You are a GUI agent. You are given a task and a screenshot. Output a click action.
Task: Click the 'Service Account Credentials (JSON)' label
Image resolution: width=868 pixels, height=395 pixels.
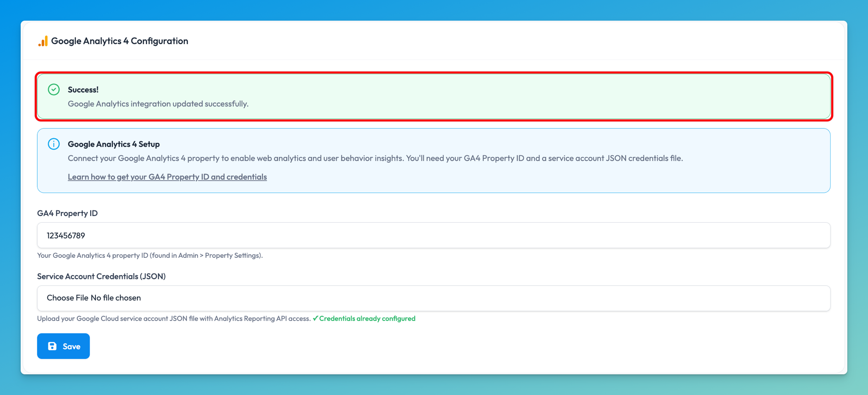[101, 276]
